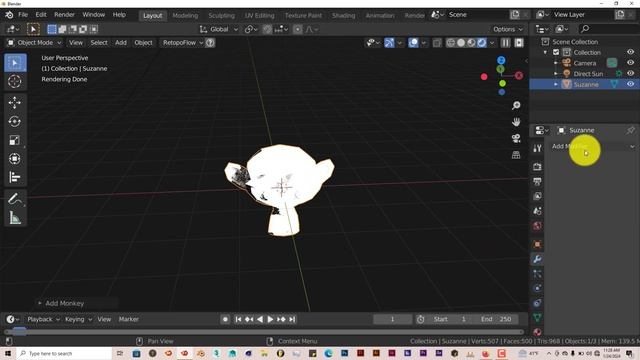Open the View Layer properties tab
The image size is (640, 360).
[538, 196]
